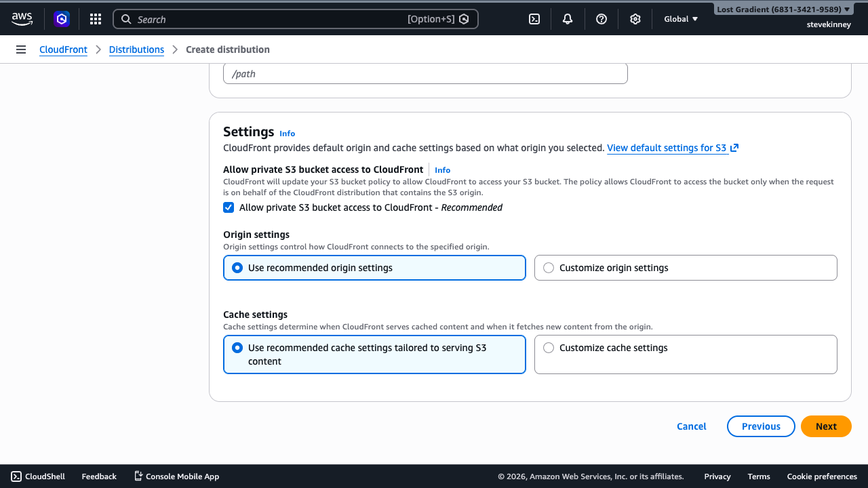The height and width of the screenshot is (488, 868).
Task: Click the Previous button
Action: pyautogui.click(x=761, y=426)
